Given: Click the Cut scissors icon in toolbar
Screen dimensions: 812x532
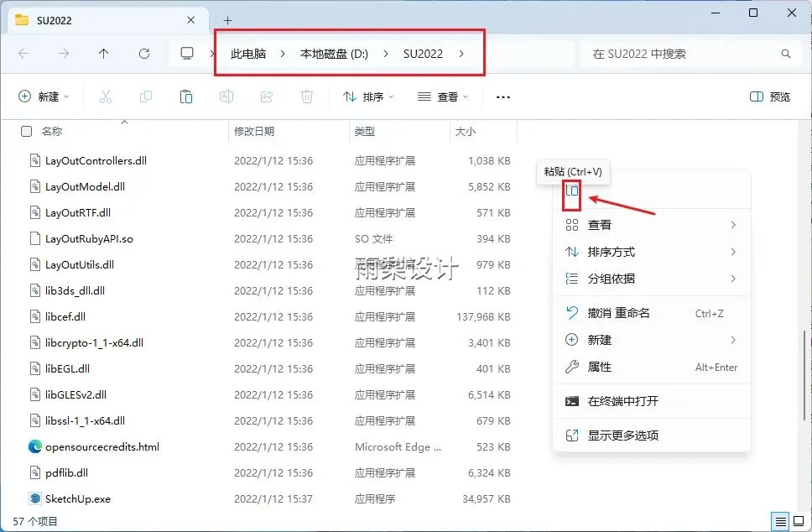Looking at the screenshot, I should (105, 96).
